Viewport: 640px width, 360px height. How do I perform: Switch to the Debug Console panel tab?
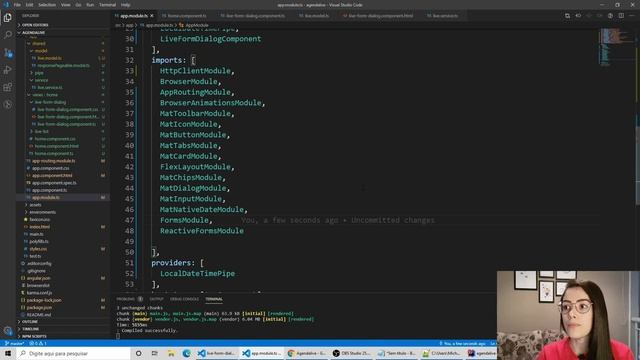click(x=184, y=299)
